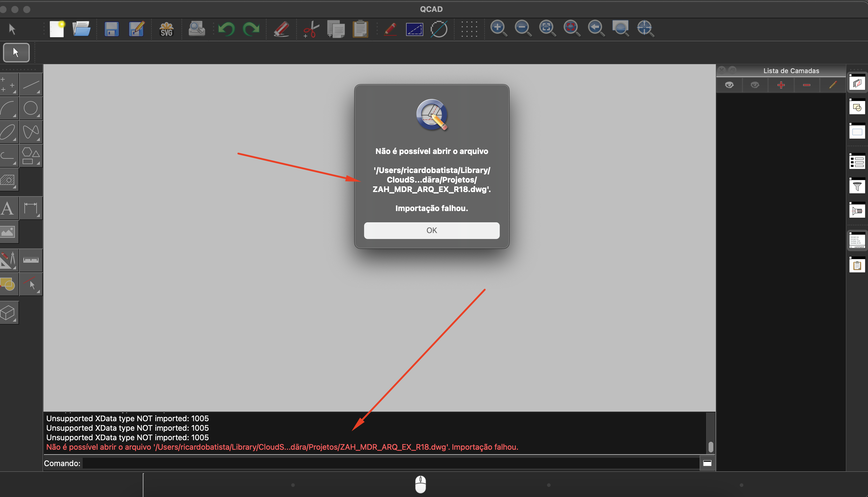
Task: Select the Dimension tool
Action: [x=31, y=208]
